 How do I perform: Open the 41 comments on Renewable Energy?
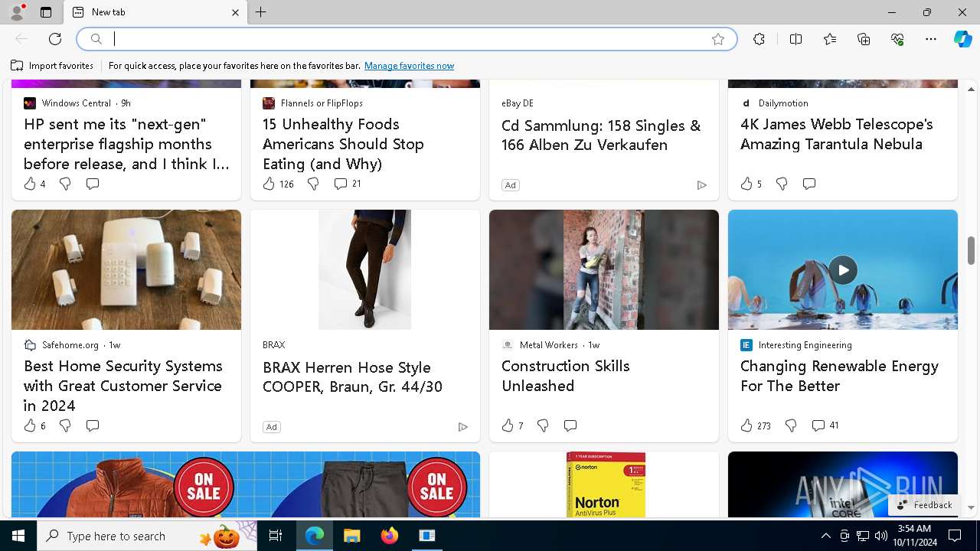pos(825,425)
